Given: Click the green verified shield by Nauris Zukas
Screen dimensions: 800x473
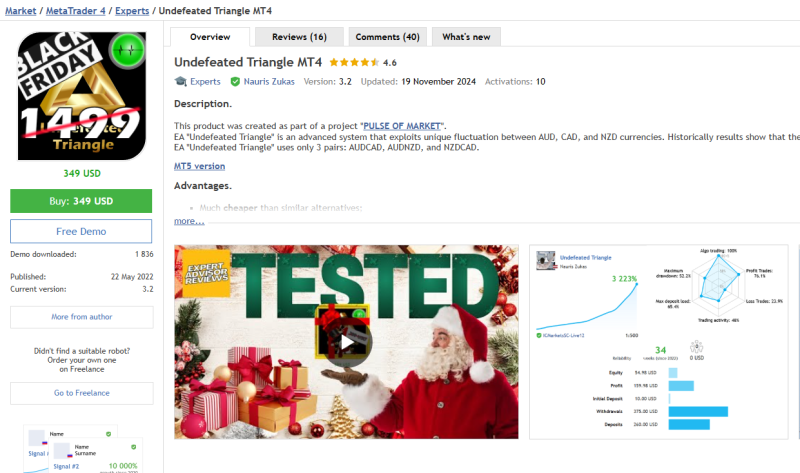Looking at the screenshot, I should click(235, 82).
